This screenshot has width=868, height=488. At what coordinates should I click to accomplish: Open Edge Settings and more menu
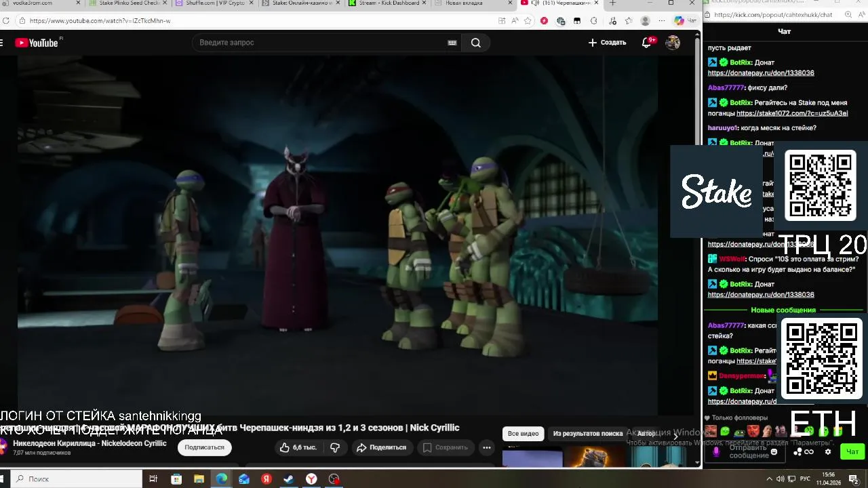662,21
